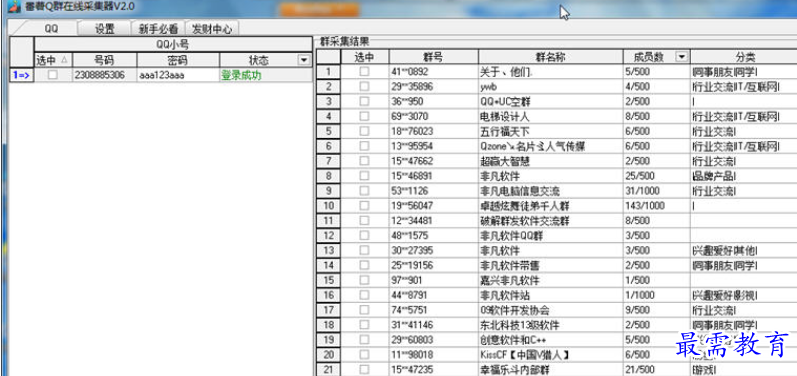The height and width of the screenshot is (376, 797).
Task: Select row header number 12
Action: point(328,235)
